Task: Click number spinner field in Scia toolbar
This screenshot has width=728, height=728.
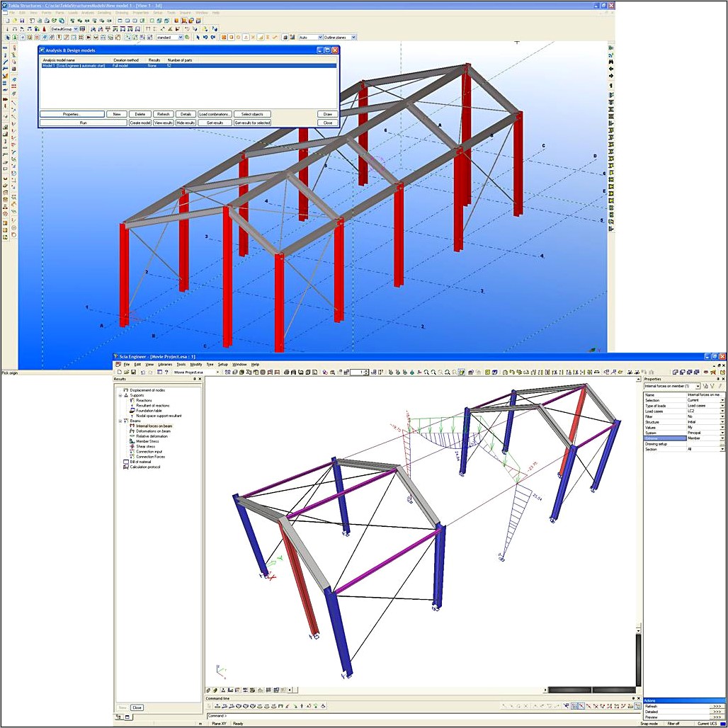Action: pos(359,372)
